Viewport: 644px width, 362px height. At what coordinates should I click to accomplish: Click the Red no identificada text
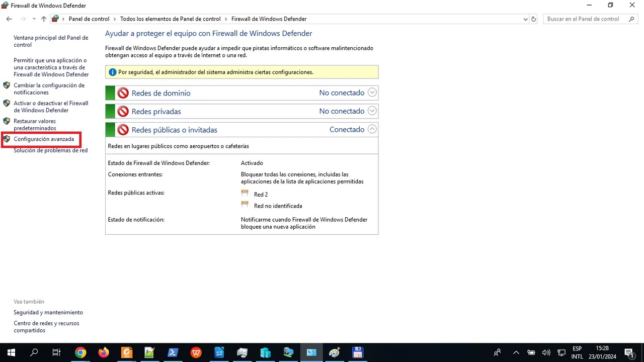(278, 206)
